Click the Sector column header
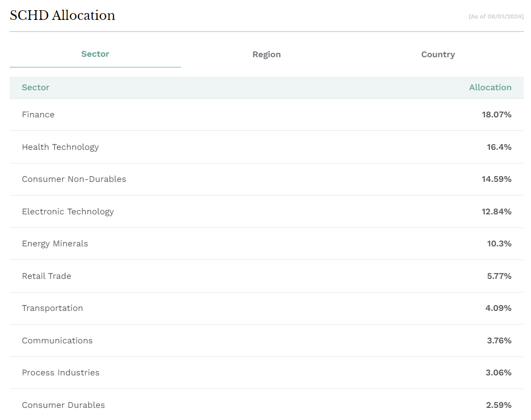This screenshot has height=420, width=531. pos(35,87)
